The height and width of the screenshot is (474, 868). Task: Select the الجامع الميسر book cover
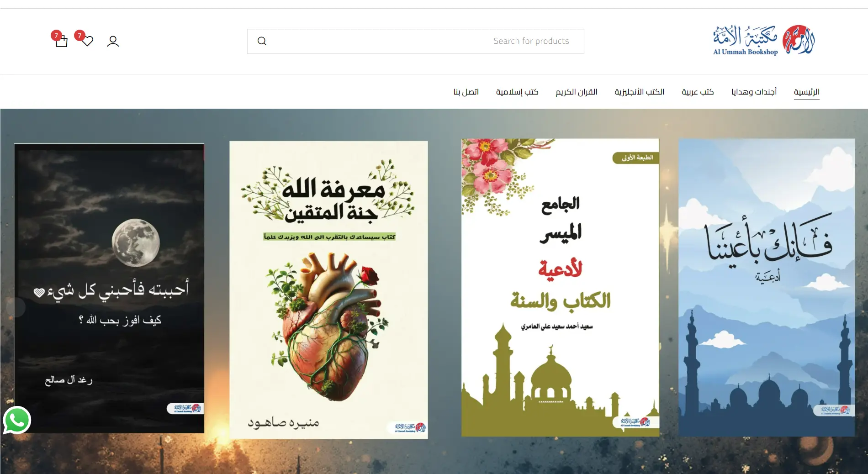click(560, 288)
